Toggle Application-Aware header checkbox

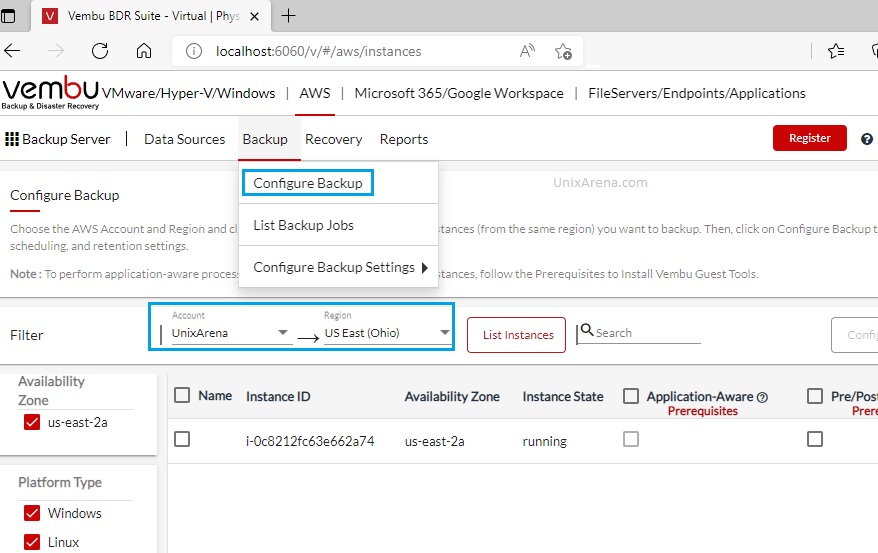click(631, 396)
